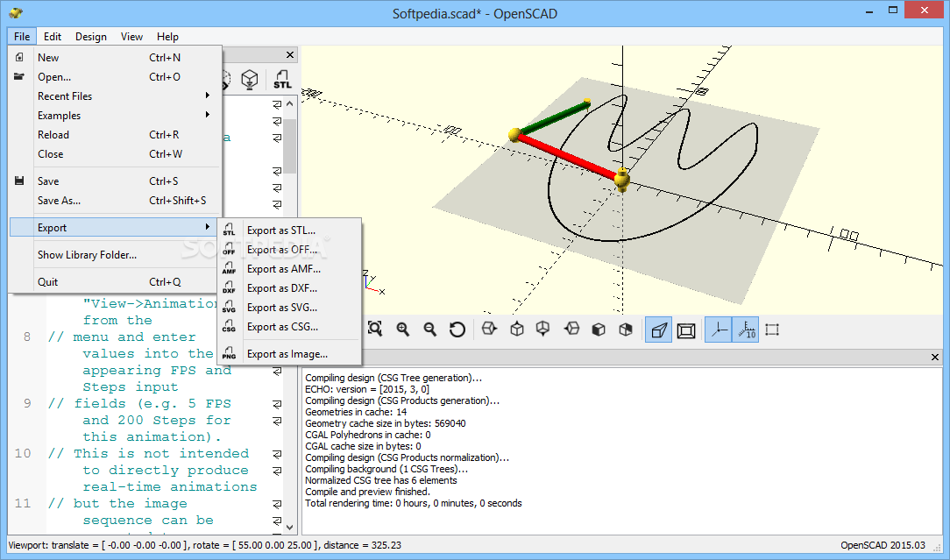Image resolution: width=950 pixels, height=560 pixels.
Task: Click the STL export icon in editor toolbar
Action: 282,79
